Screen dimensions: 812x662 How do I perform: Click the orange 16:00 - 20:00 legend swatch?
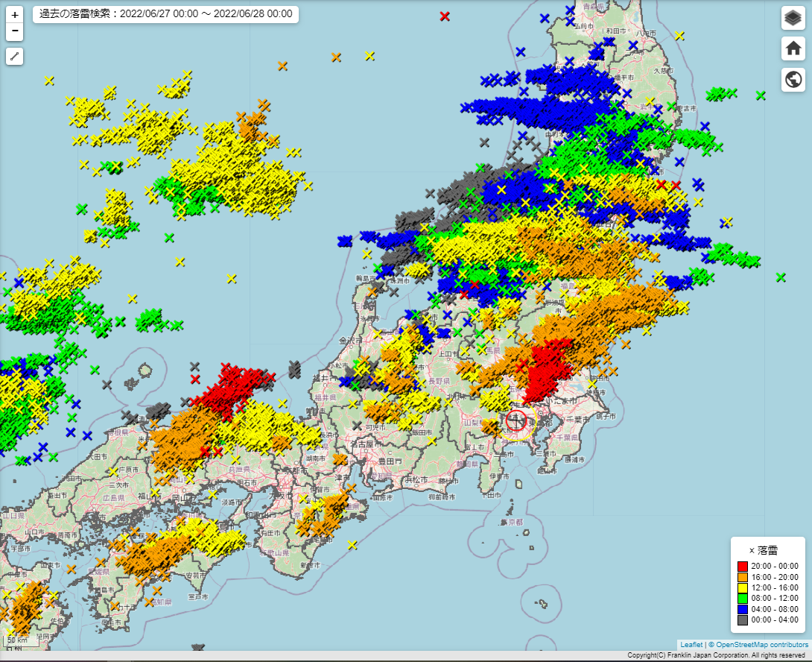[742, 577]
